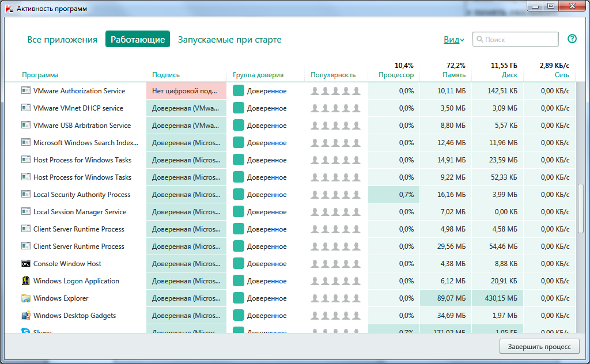Click the Windows Logon Application icon

(x=26, y=281)
